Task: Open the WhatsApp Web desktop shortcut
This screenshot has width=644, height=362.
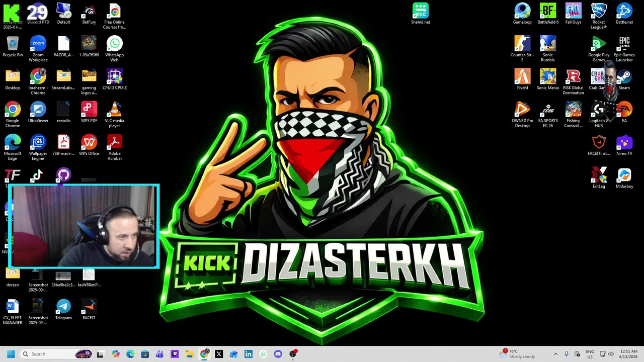Action: (114, 49)
